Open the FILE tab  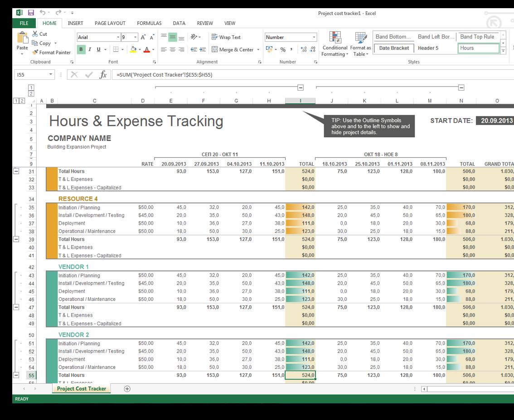pos(24,23)
